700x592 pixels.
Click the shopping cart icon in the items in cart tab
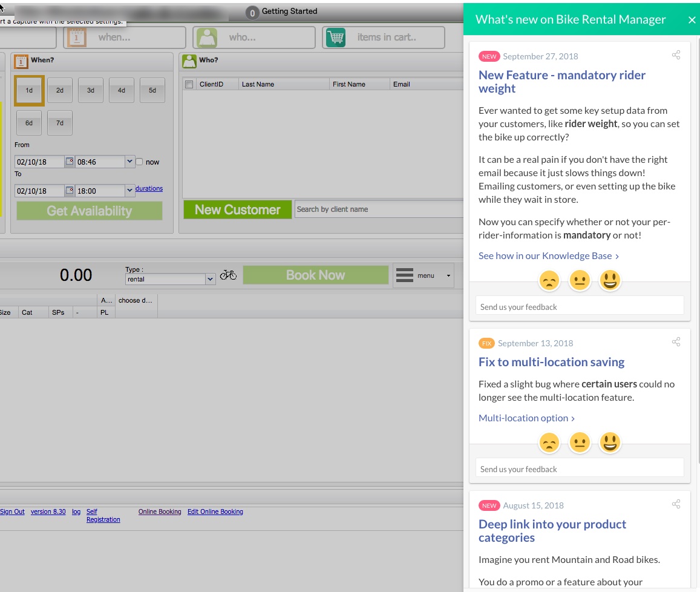point(336,37)
